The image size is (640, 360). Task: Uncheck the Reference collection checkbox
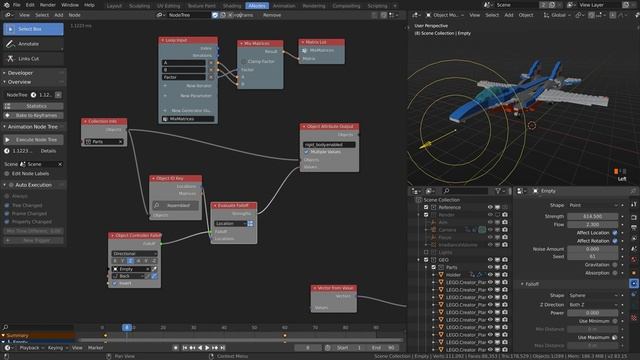click(x=426, y=207)
